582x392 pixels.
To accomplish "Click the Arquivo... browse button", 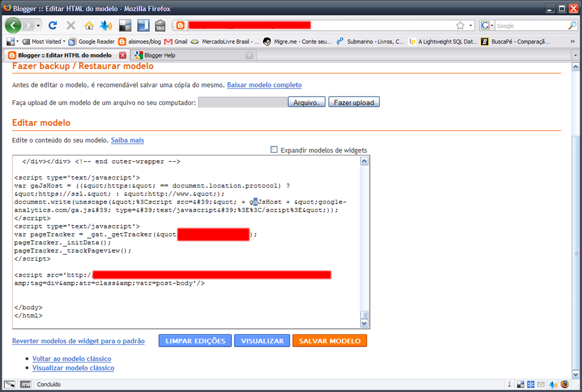I will (x=306, y=102).
